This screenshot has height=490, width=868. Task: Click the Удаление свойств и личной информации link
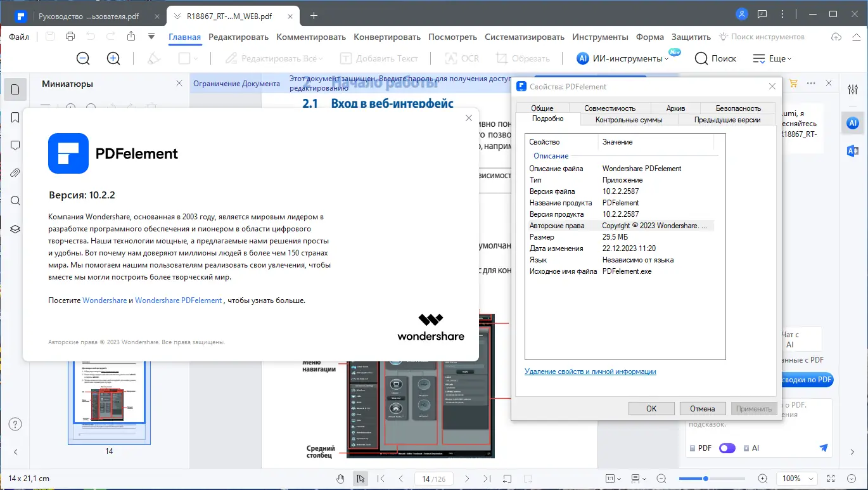(590, 371)
